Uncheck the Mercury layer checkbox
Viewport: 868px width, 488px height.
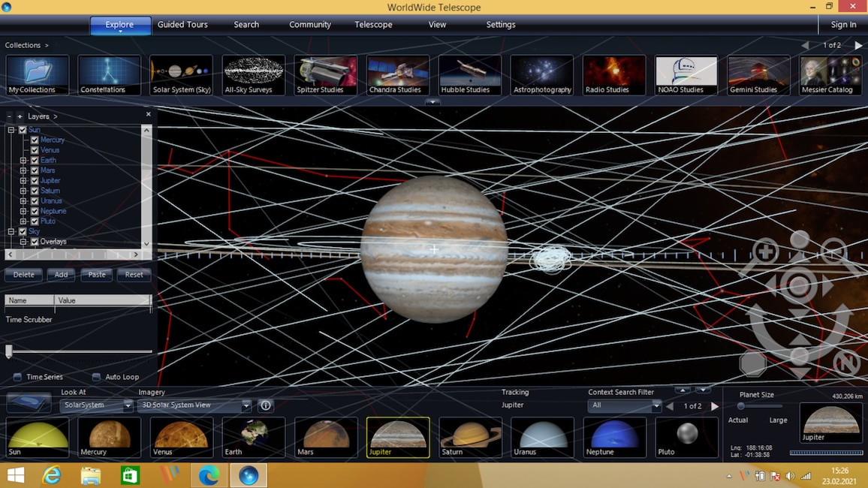(35, 140)
